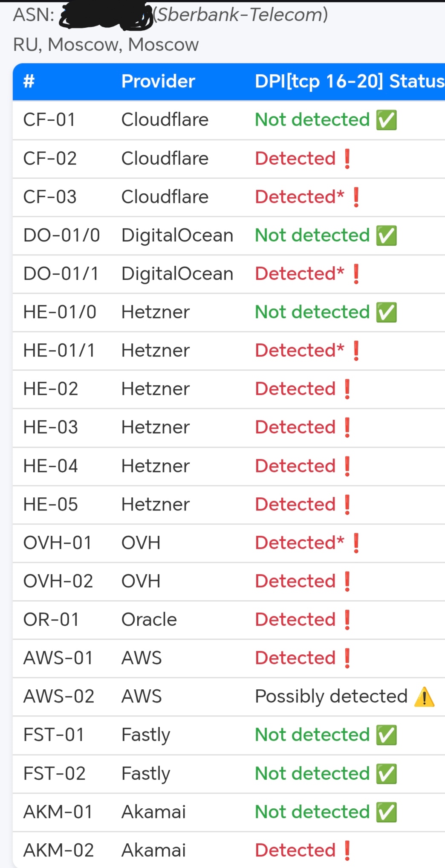
Task: Click the red exclamation icon in OR-01 row
Action: (x=347, y=620)
